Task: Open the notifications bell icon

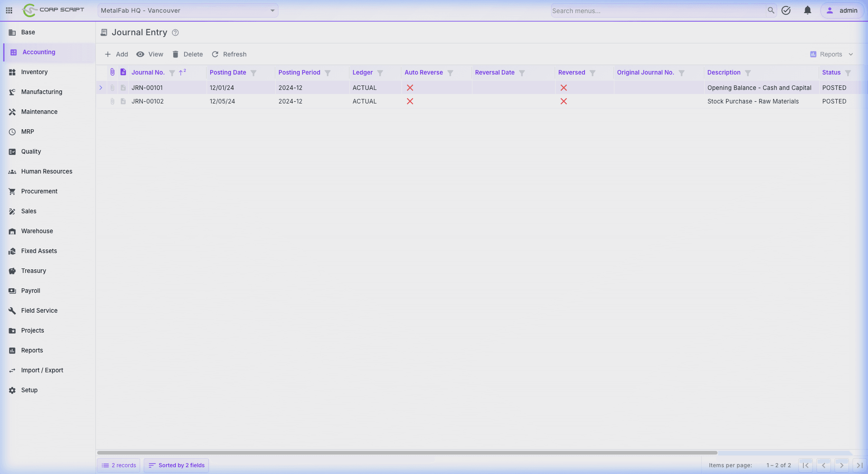Action: point(807,10)
